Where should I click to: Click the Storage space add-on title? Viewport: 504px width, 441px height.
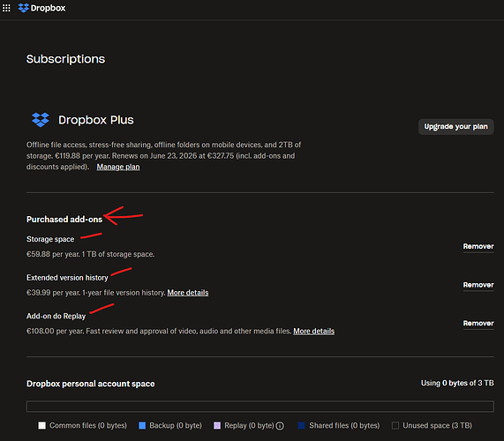coord(50,239)
